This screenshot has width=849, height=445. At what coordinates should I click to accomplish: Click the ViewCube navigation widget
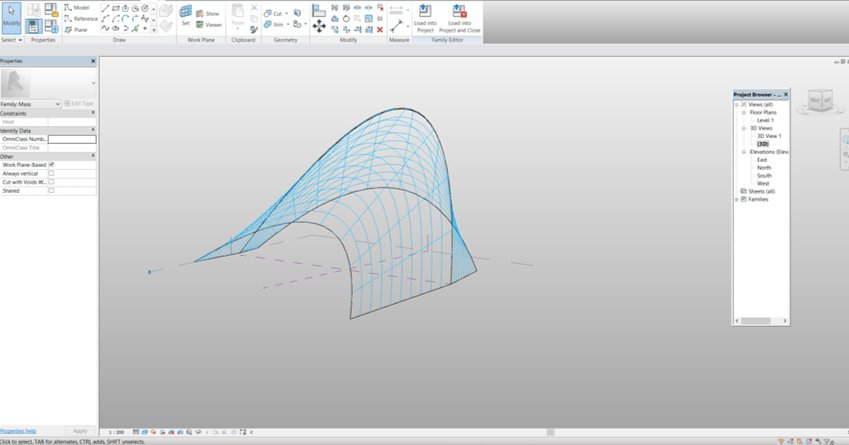(821, 101)
